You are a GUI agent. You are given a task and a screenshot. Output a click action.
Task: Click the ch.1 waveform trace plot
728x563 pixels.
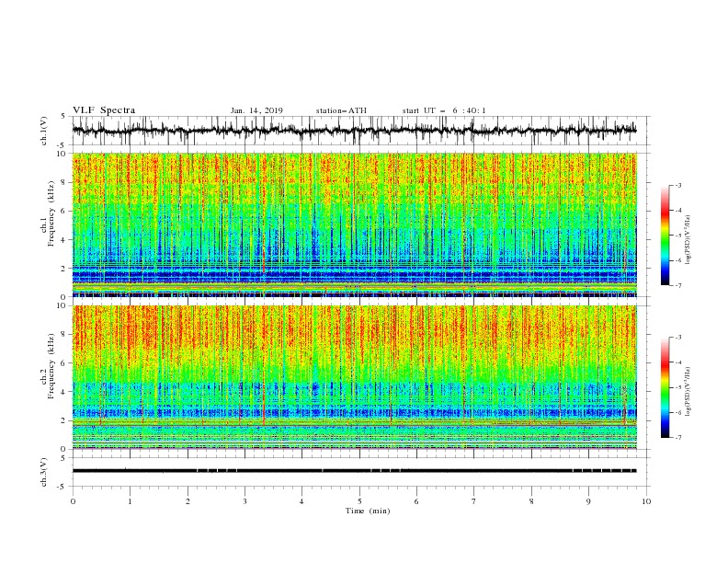pos(354,131)
